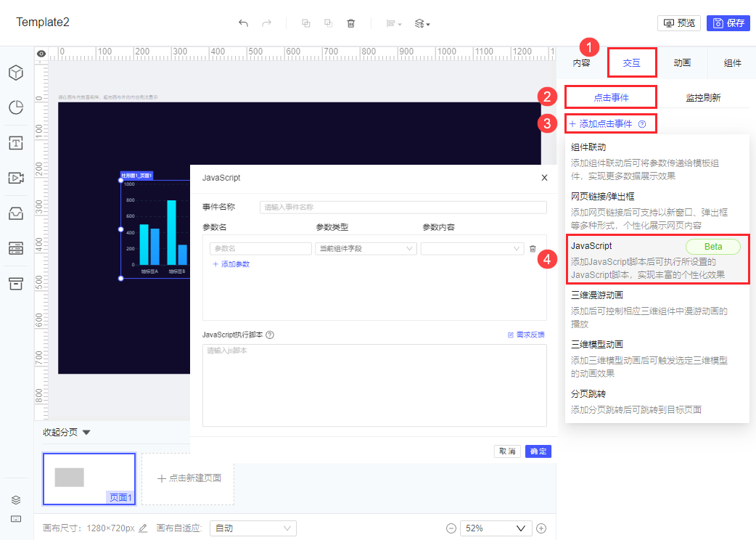Click the layers icon at sidebar bottom
The width and height of the screenshot is (756, 540).
(x=16, y=500)
